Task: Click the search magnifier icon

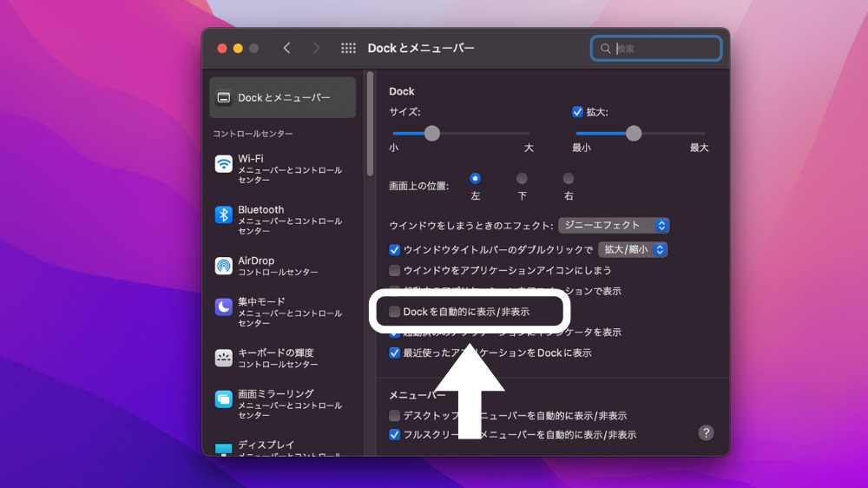Action: coord(606,49)
